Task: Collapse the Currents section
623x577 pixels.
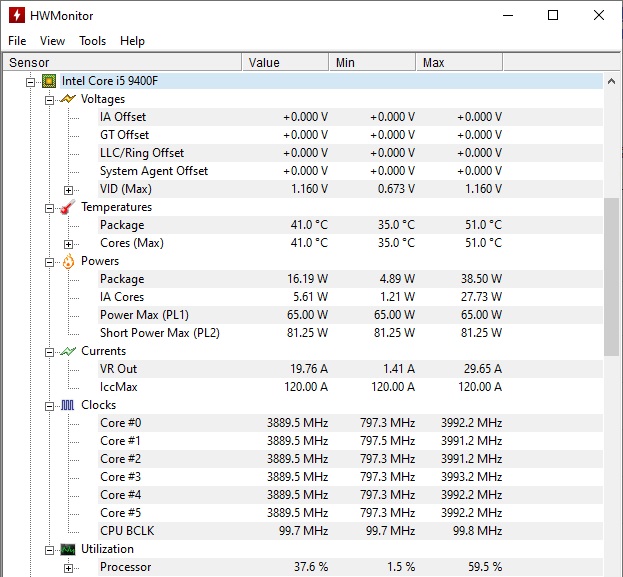Action: click(x=49, y=352)
